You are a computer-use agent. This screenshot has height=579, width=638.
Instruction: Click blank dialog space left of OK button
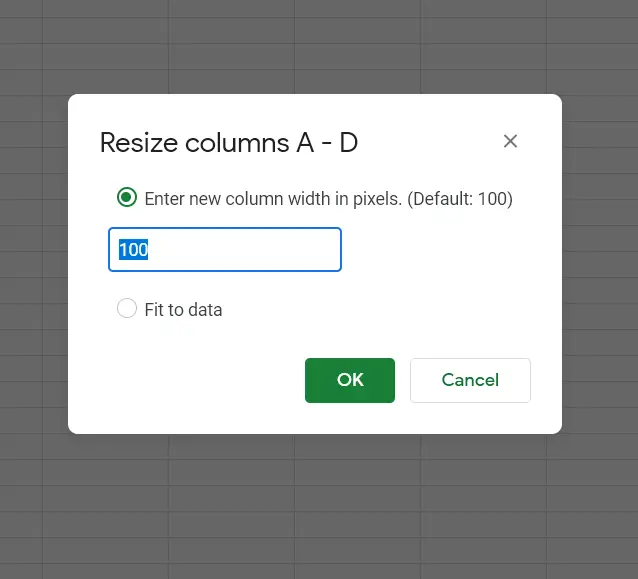coord(187,380)
